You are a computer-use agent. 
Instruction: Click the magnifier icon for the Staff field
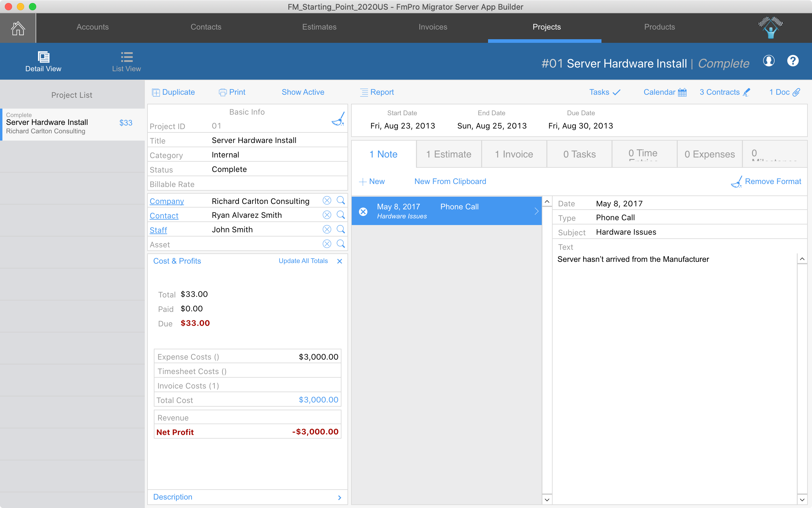coord(340,230)
